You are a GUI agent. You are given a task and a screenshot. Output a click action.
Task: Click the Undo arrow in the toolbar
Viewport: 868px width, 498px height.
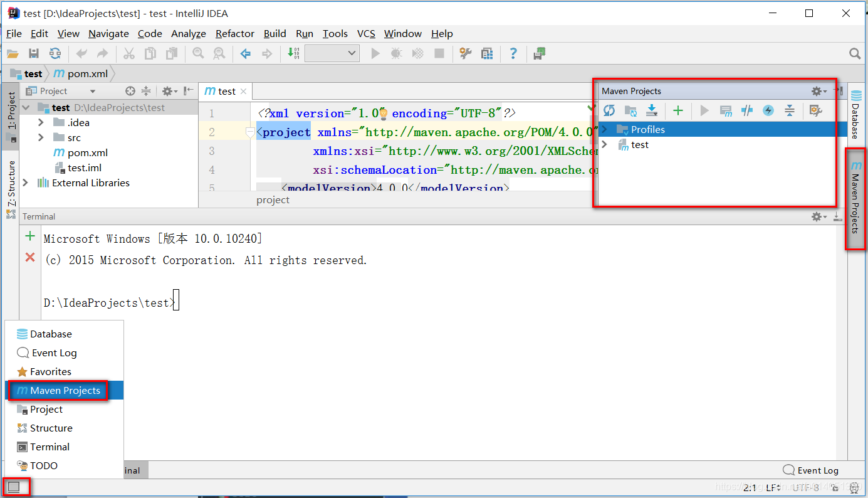coord(81,54)
